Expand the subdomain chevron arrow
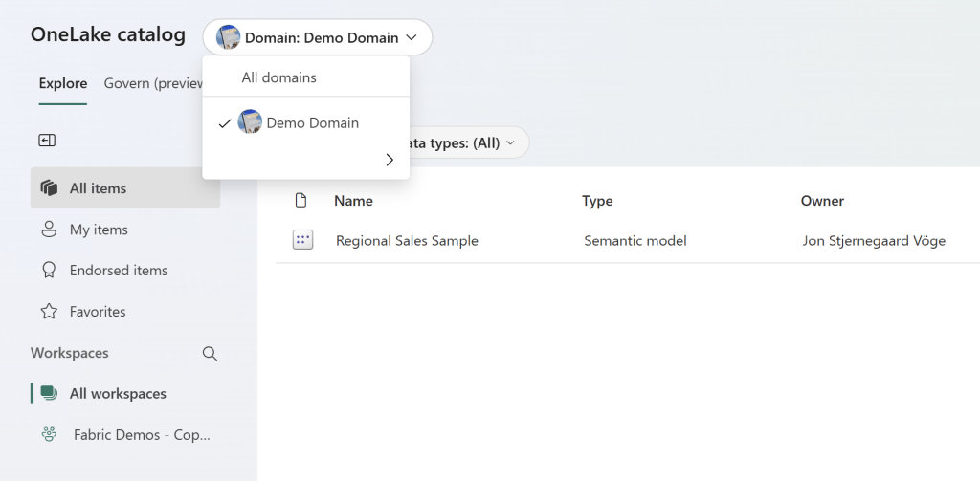The height and width of the screenshot is (481, 980). (x=390, y=160)
